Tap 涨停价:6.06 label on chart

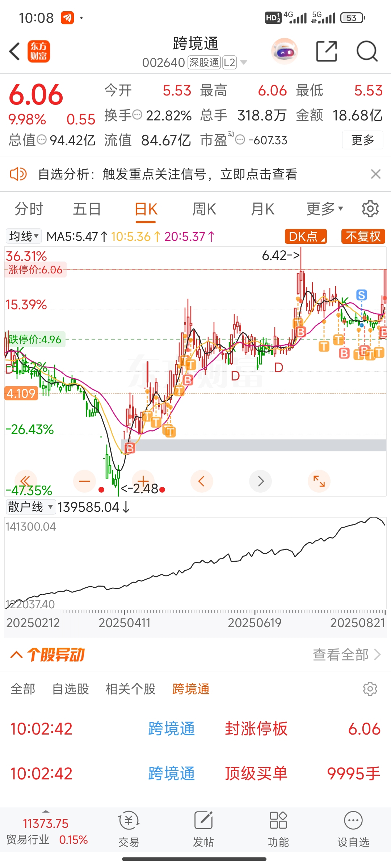point(35,270)
